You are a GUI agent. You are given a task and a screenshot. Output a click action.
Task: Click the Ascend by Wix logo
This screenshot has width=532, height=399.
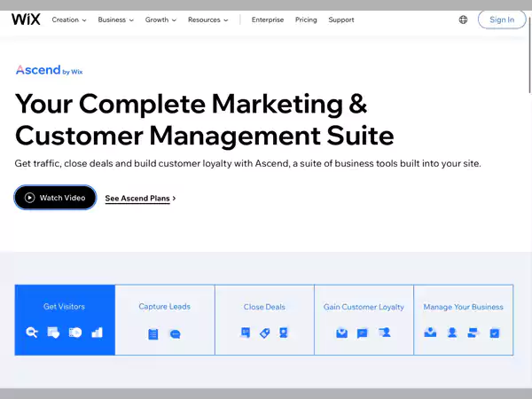[x=49, y=70]
